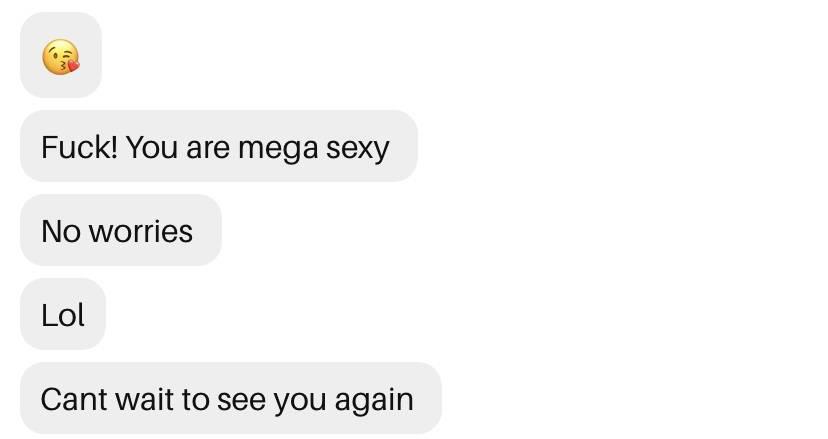Click the word 'see' in the last bubble
This screenshot has height=439, width=828.
click(242, 401)
